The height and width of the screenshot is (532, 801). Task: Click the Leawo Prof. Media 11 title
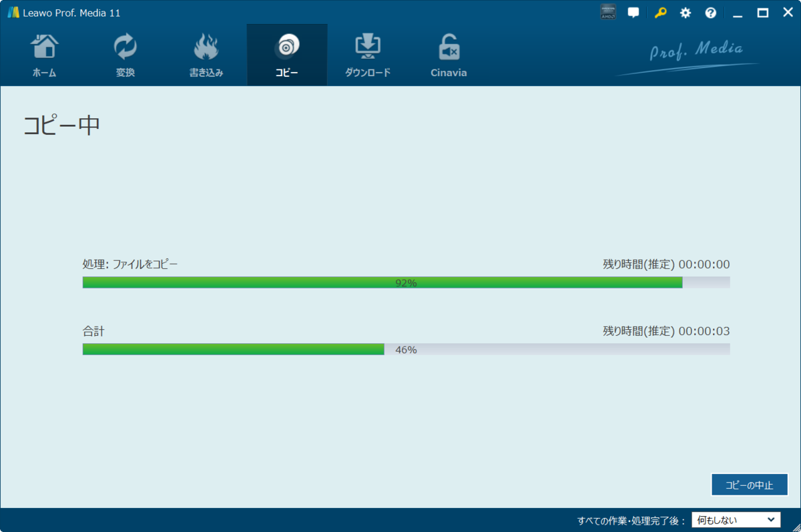coord(71,13)
